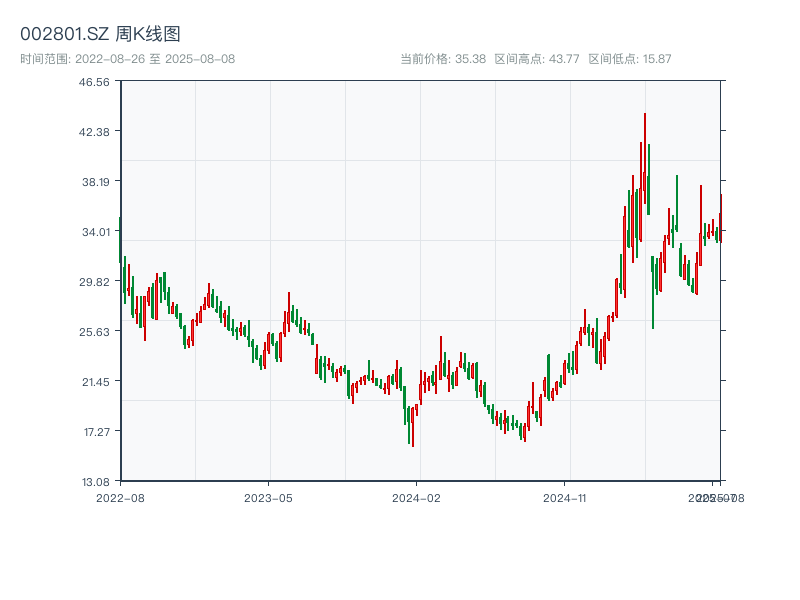800x600 pixels.
Task: Click y-axis label 38.19
Action: point(95,182)
